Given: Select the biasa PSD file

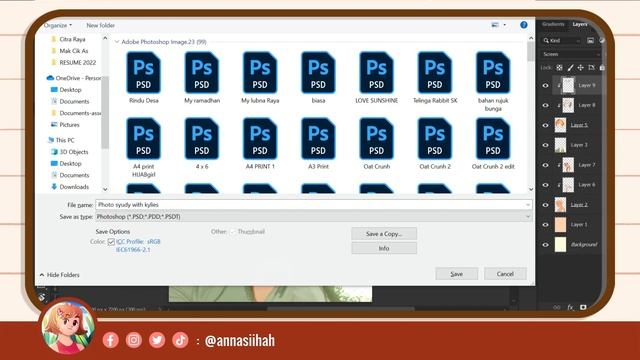Looking at the screenshot, I should click(318, 78).
